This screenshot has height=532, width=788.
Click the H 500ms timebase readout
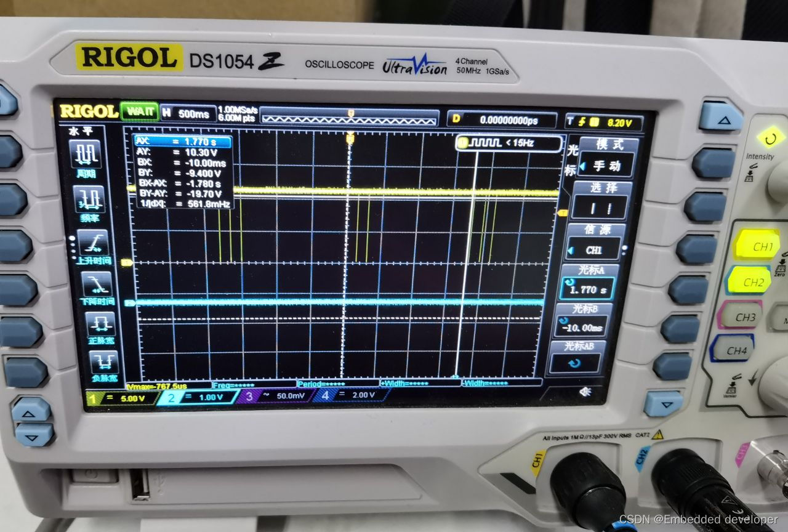click(x=188, y=114)
